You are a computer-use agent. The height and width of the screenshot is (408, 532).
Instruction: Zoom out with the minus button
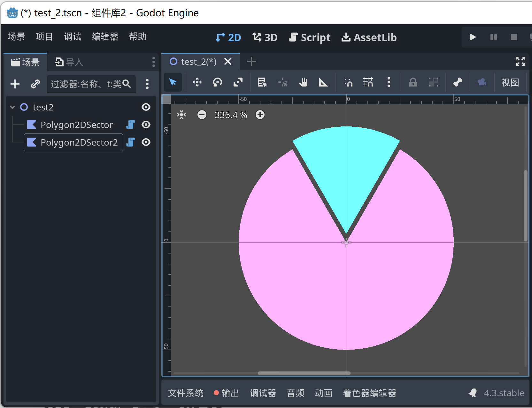click(202, 115)
